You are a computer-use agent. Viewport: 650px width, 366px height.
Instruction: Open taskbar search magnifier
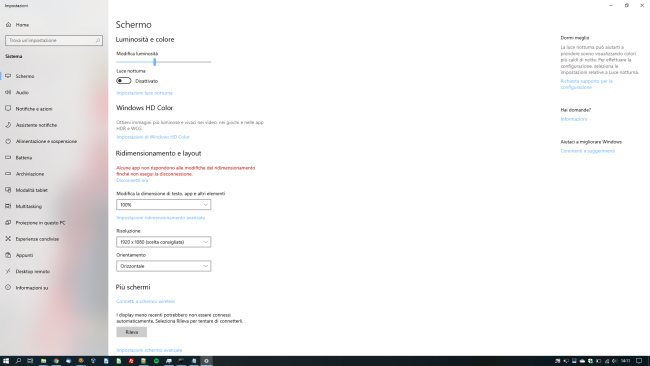click(x=18, y=361)
